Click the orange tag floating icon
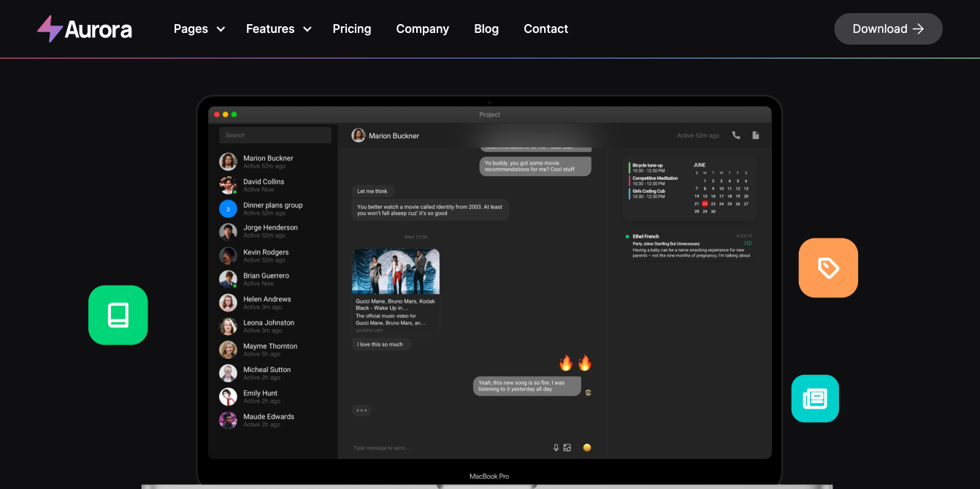The image size is (980, 489). pyautogui.click(x=828, y=268)
